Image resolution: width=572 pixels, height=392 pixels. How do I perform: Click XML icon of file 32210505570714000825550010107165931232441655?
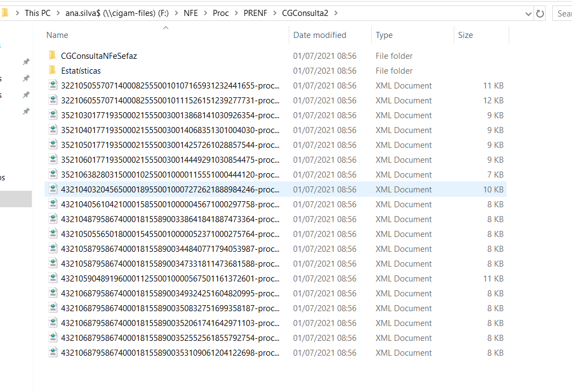[53, 85]
